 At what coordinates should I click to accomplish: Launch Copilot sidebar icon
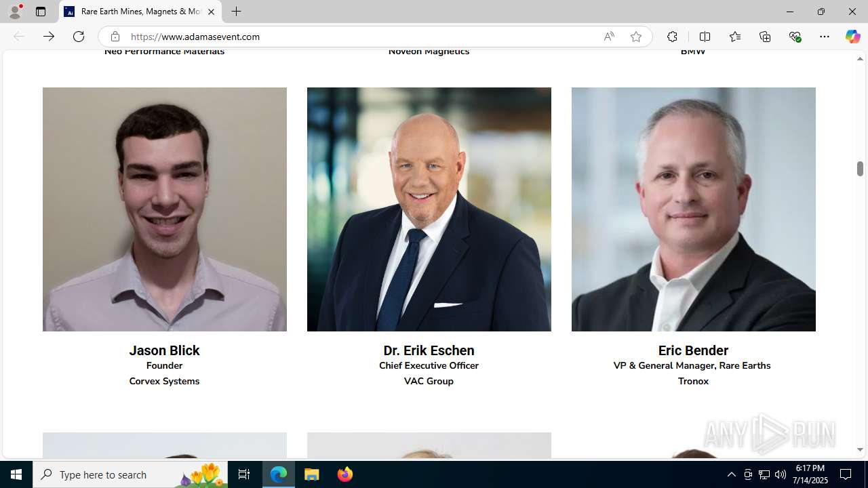(x=852, y=37)
